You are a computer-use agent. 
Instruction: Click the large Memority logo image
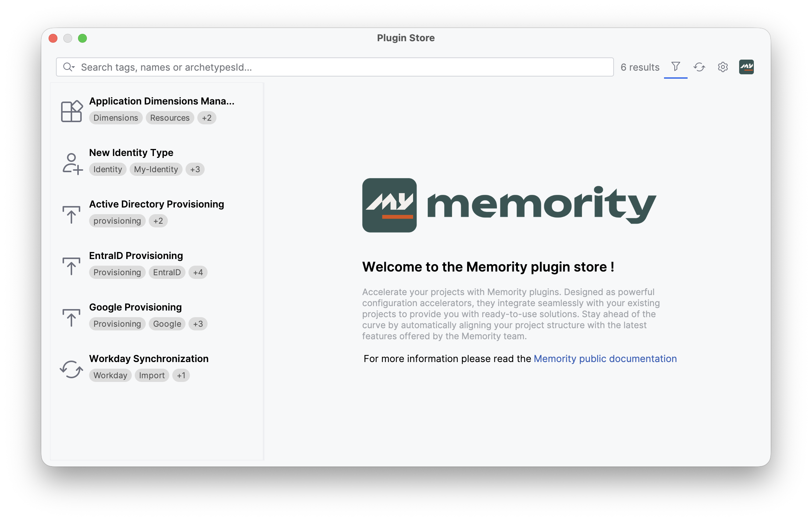(x=509, y=205)
